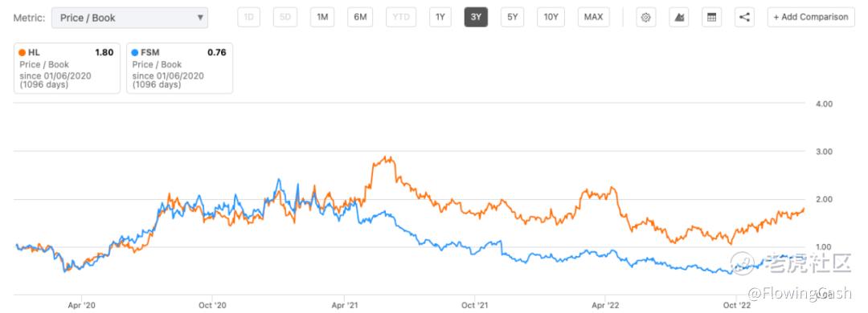Select the HL Price / Book legend card
The height and width of the screenshot is (313, 868).
pyautogui.click(x=67, y=68)
